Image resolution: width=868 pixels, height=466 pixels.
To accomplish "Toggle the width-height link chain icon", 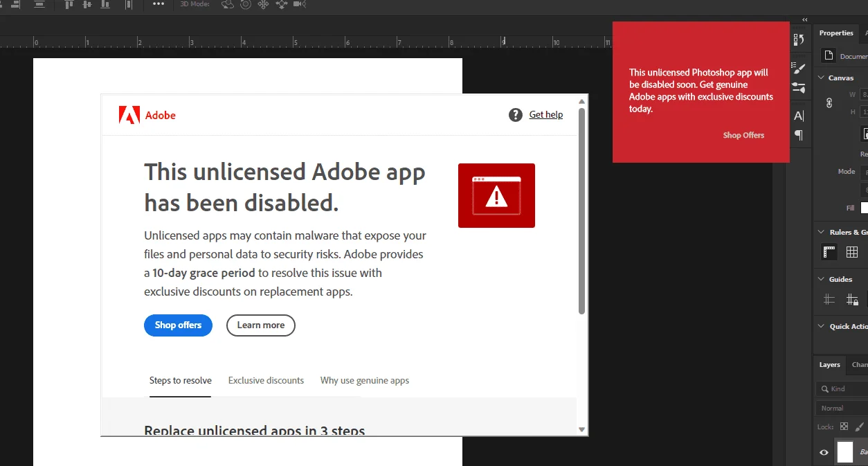I will (x=829, y=102).
